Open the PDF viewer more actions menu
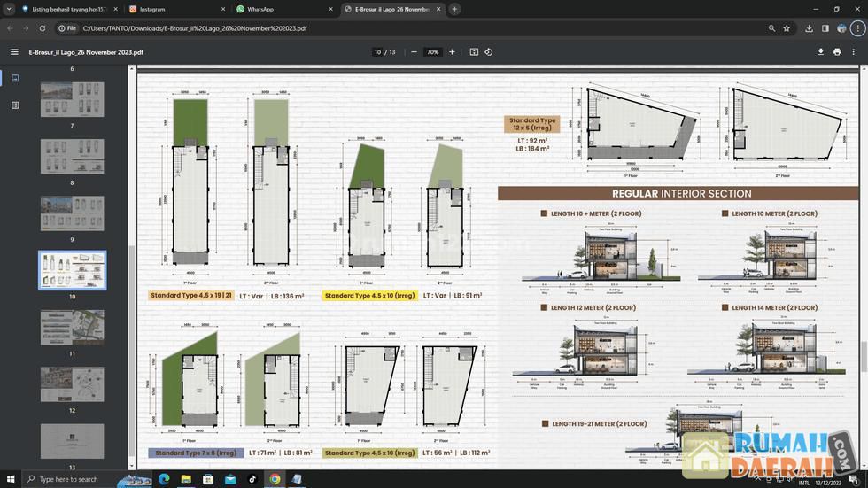868x488 pixels. tap(854, 52)
